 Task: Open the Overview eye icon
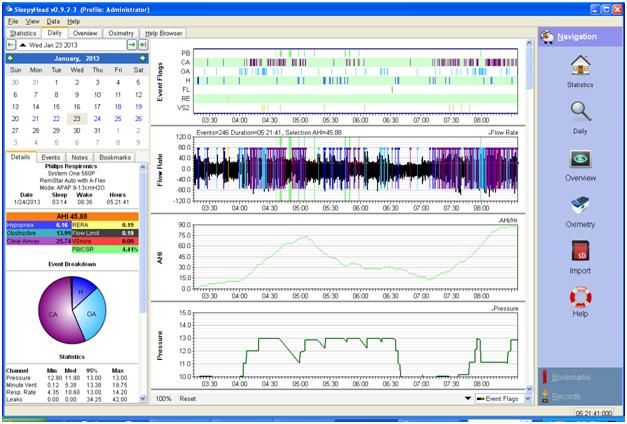coord(580,164)
